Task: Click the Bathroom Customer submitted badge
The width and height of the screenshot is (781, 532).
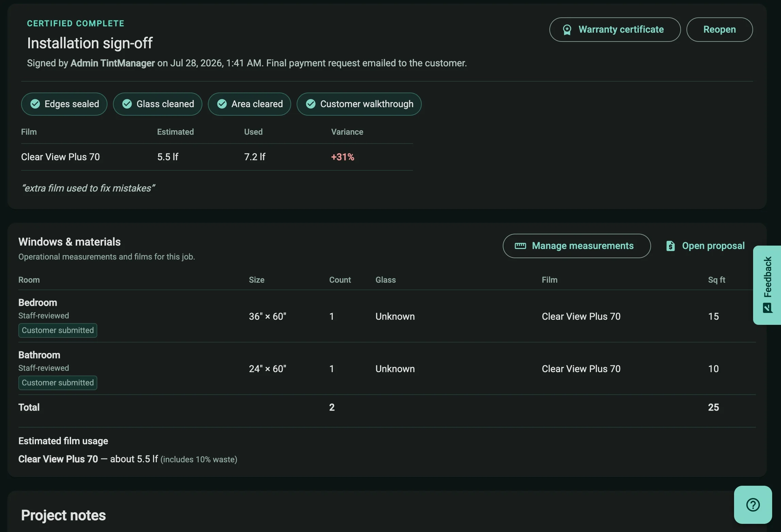Action: [x=58, y=383]
